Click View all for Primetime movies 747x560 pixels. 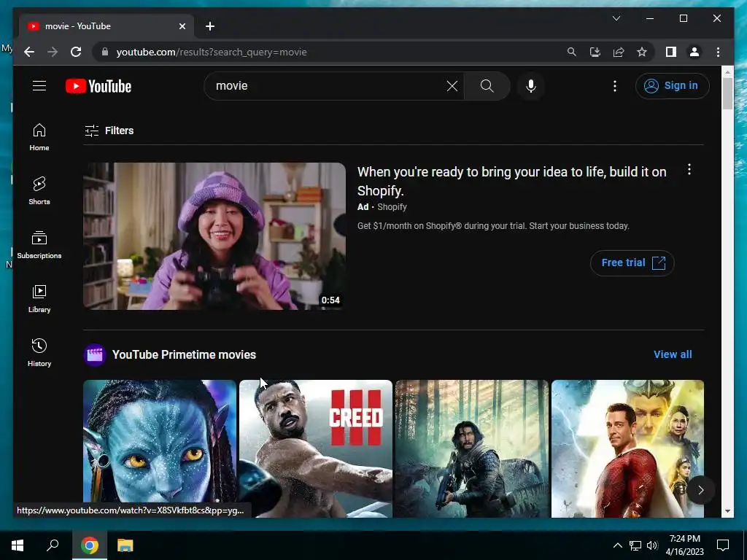pyautogui.click(x=673, y=354)
